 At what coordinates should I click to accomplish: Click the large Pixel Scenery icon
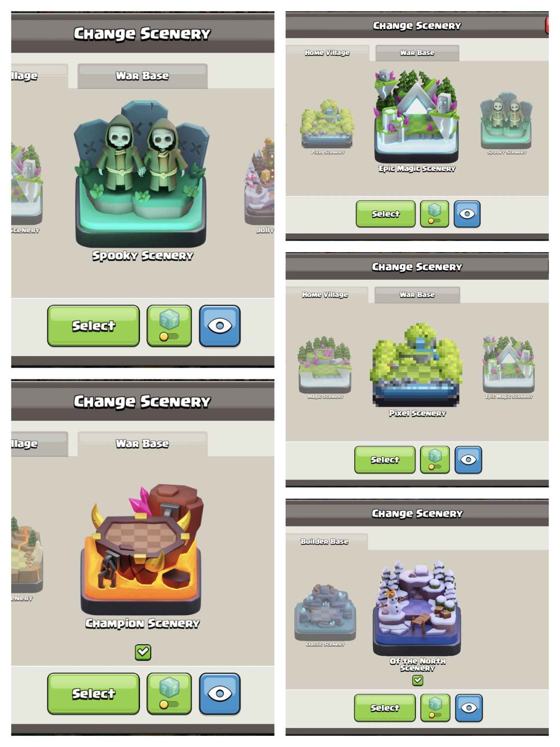coord(417,365)
